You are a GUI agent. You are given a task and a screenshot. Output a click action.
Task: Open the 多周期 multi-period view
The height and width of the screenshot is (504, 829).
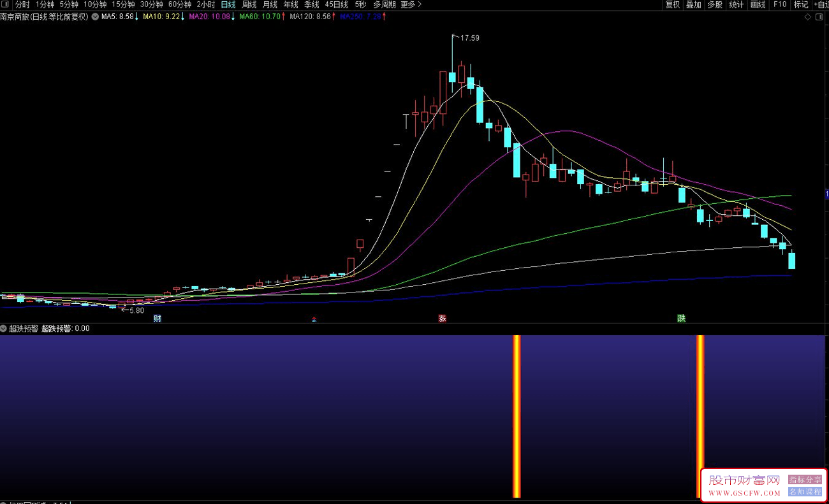click(x=385, y=4)
